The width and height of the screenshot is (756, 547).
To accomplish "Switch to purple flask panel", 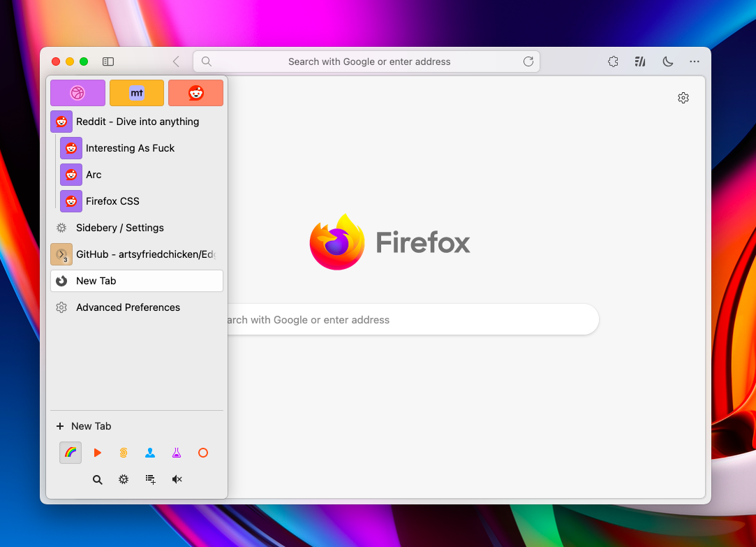I will coord(177,453).
